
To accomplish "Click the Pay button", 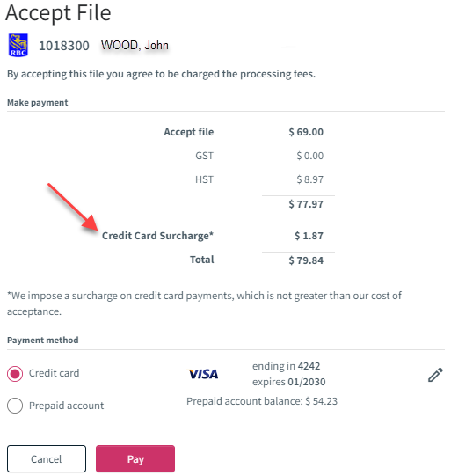I will click(135, 458).
